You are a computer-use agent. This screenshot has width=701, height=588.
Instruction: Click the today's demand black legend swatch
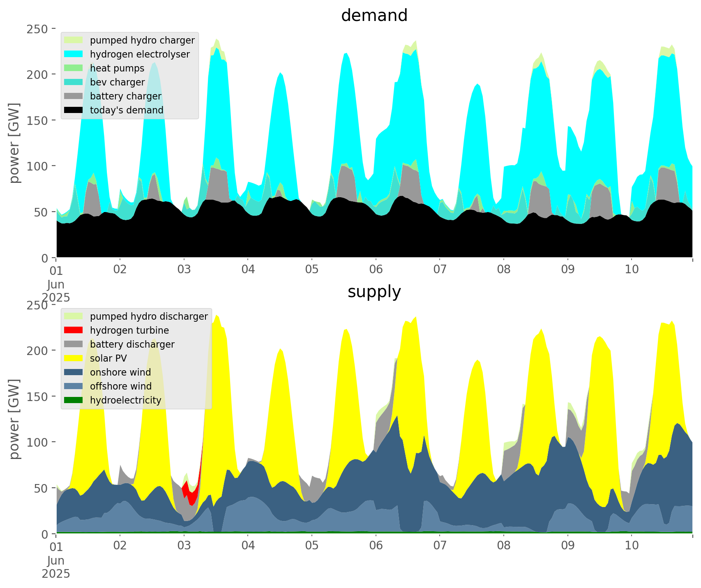pos(74,110)
